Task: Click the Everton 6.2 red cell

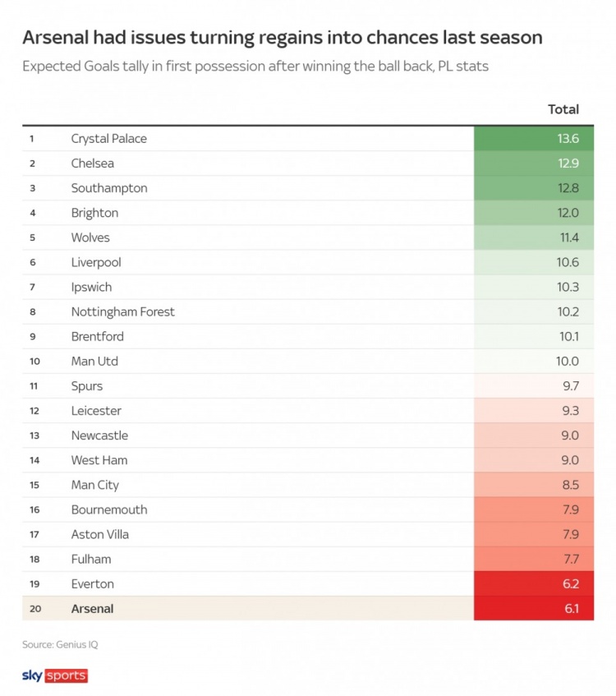Action: point(534,584)
